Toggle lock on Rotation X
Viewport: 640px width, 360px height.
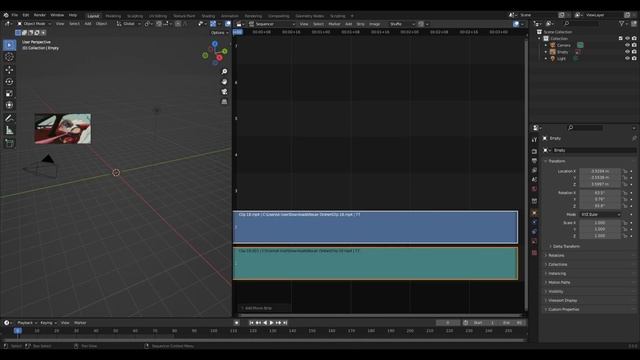(x=625, y=193)
